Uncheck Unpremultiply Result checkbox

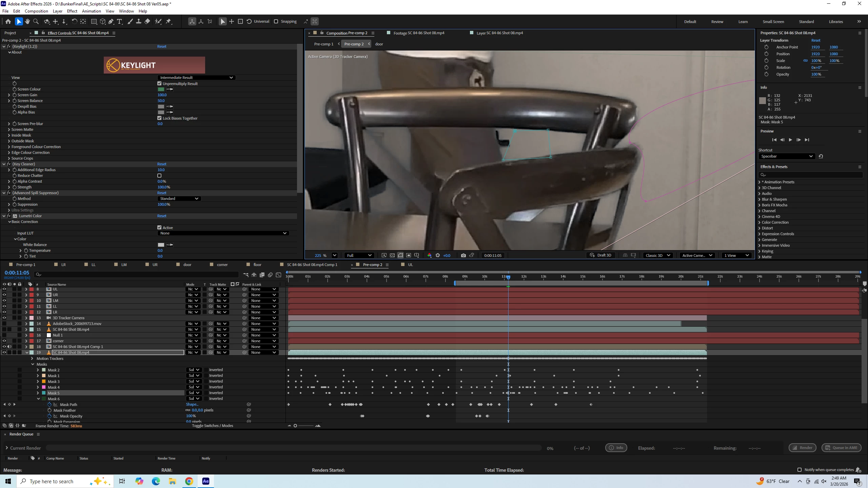(x=159, y=83)
